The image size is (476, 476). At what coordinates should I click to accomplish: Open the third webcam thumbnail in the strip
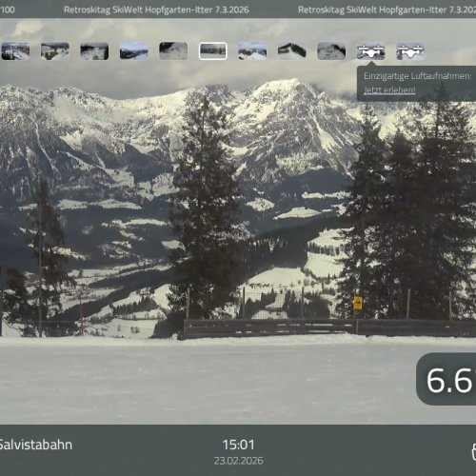94,51
